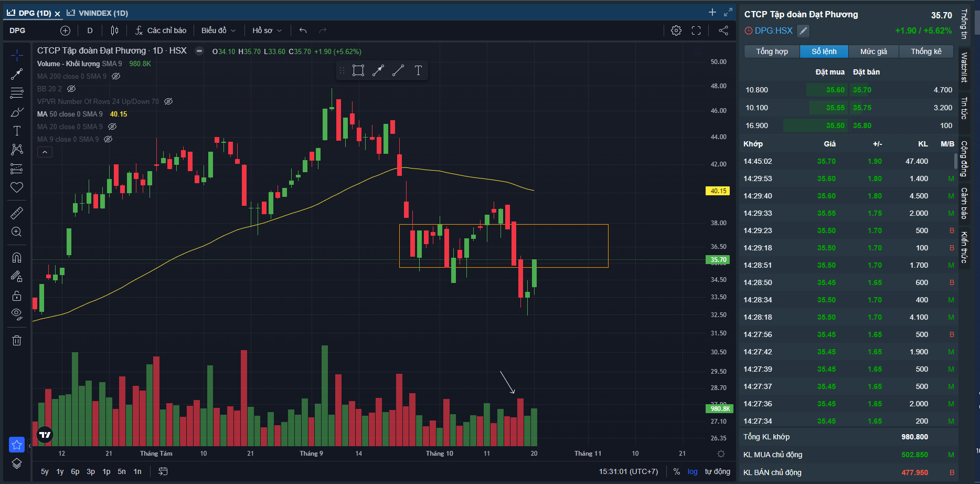This screenshot has height=484, width=980.
Task: Open chart settings gear in top toolbar
Action: coord(676,30)
